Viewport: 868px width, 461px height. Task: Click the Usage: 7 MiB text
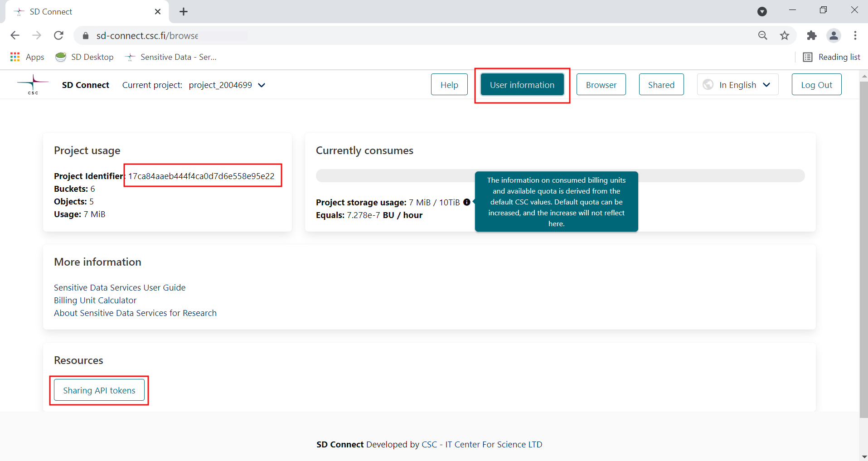(80, 214)
